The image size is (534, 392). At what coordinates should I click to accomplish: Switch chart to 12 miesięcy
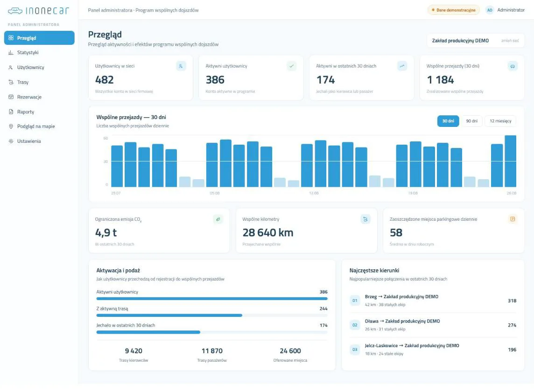(x=500, y=121)
